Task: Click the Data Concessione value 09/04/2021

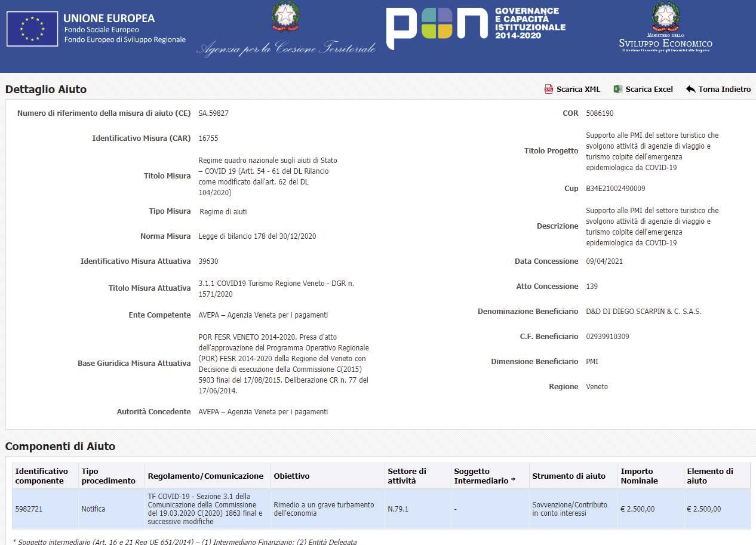Action: pyautogui.click(x=604, y=261)
